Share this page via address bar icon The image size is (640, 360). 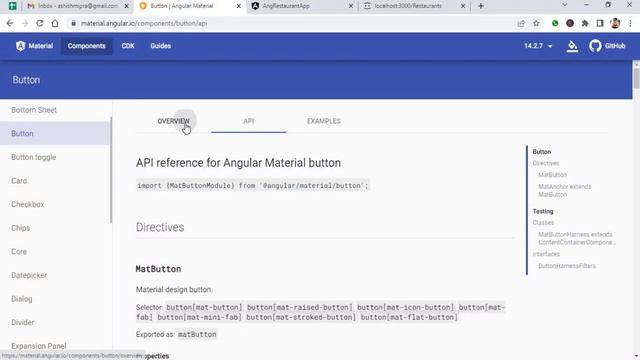[x=521, y=23]
